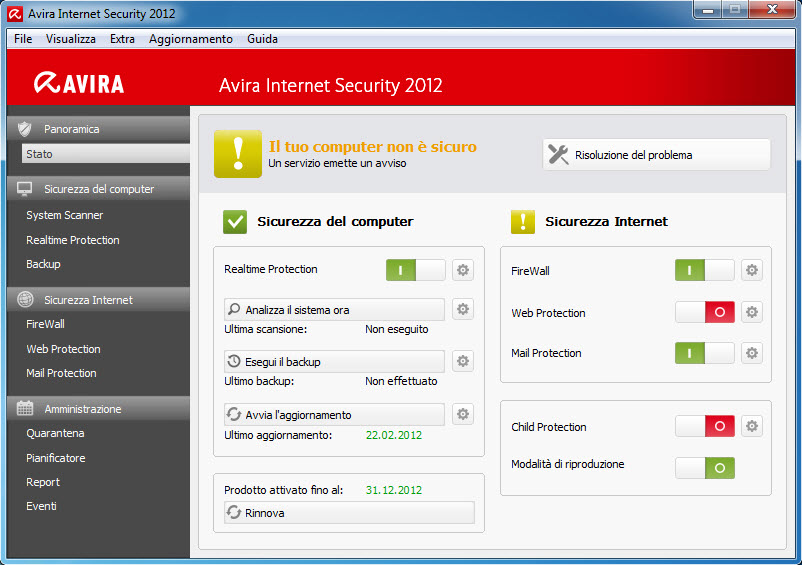Click the yellow warning status icon
Viewport: 802px width, 565px height.
coord(238,154)
